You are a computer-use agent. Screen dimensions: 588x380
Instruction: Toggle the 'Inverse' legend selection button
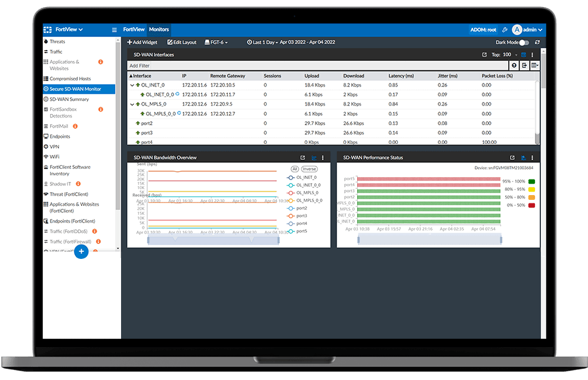[309, 169]
